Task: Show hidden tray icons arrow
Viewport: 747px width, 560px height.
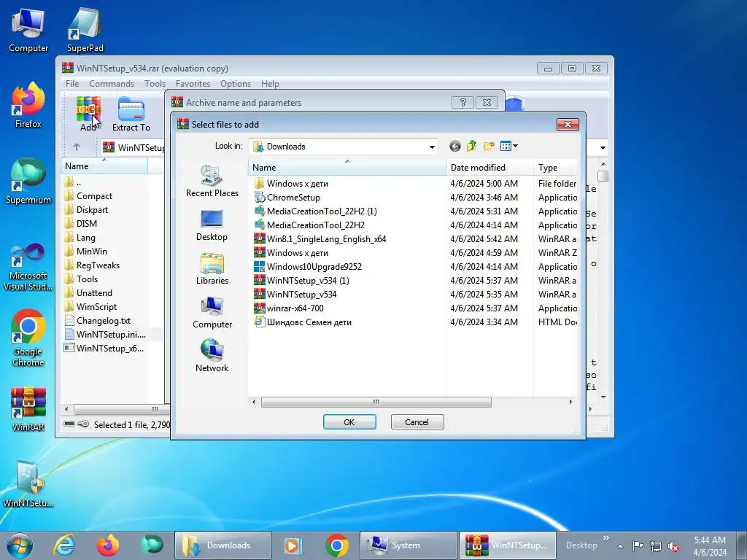Action: tap(620, 546)
